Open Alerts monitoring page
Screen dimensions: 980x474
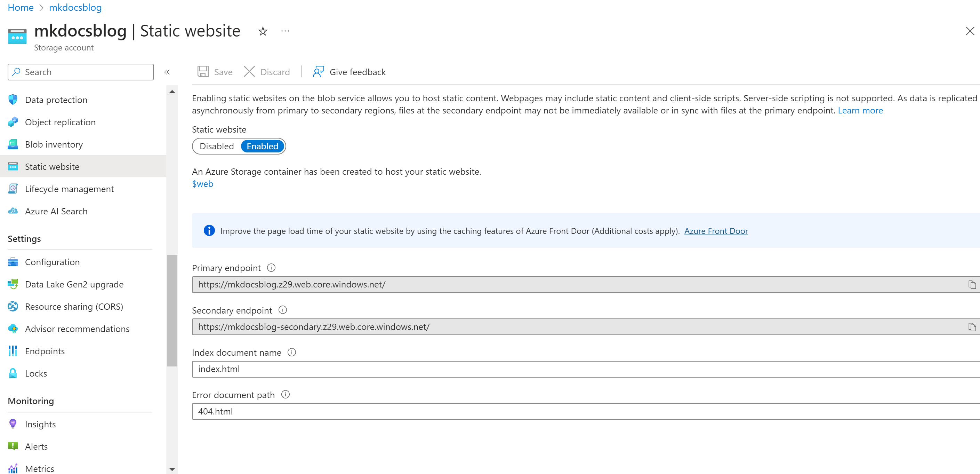83,446
